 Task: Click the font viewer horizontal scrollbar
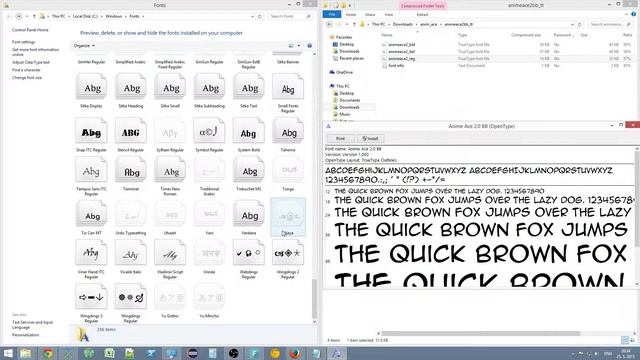(480, 333)
